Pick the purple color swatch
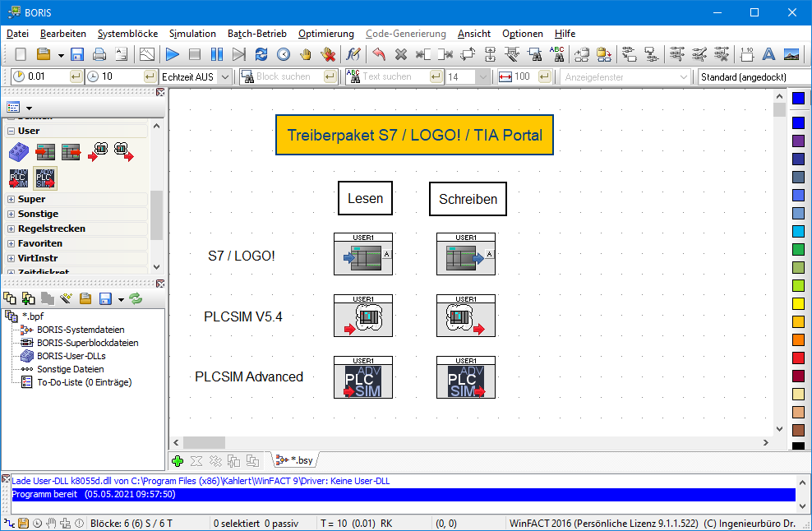 point(799,141)
